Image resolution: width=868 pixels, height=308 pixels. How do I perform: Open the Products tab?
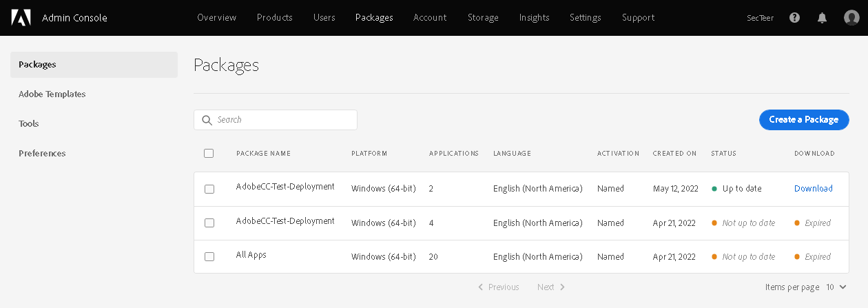pyautogui.click(x=274, y=18)
